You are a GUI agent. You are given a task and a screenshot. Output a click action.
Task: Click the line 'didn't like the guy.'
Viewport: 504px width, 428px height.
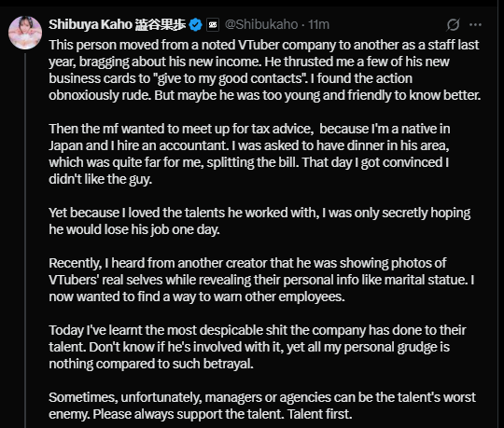point(100,179)
